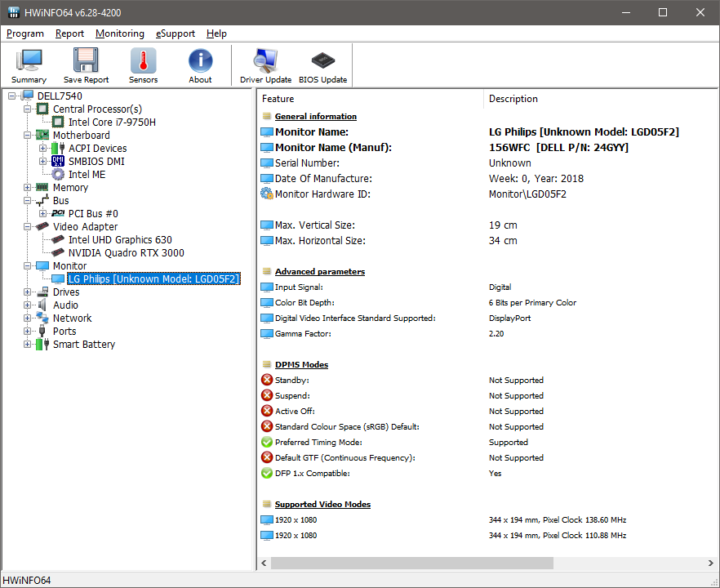Click the Intel ME gear icon
The width and height of the screenshot is (720, 588).
coord(58,174)
